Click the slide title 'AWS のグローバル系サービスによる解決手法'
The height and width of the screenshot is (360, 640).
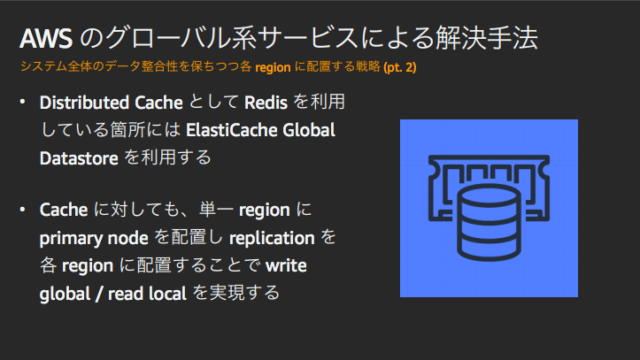(279, 38)
